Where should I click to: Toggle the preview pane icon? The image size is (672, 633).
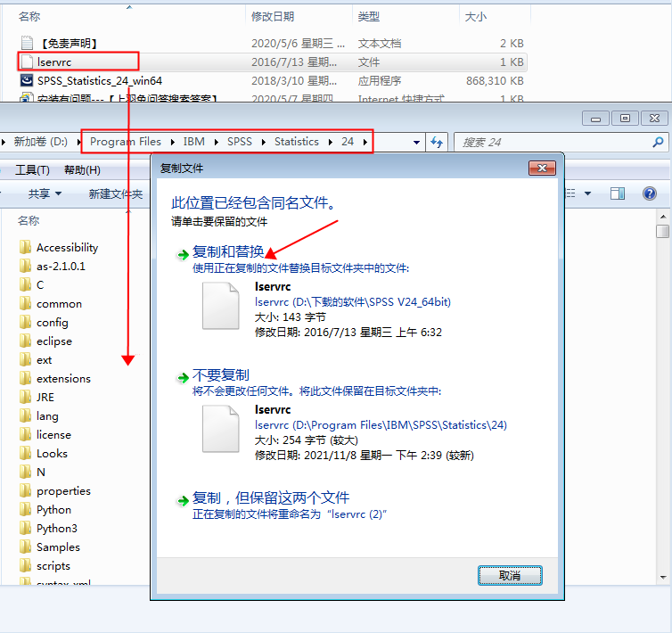(x=618, y=193)
